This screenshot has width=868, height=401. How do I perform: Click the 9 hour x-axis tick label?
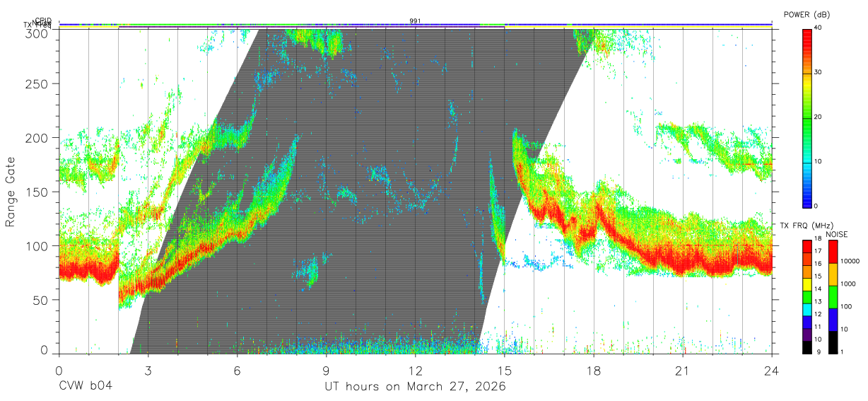tap(327, 370)
